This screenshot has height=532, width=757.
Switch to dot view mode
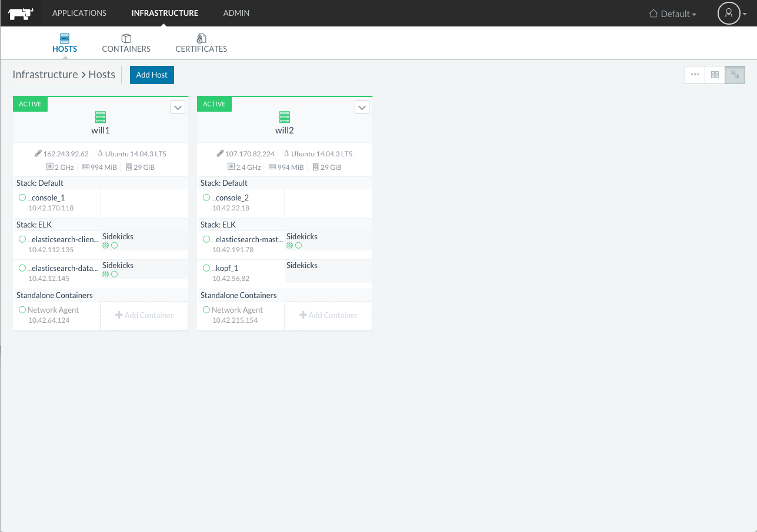(x=695, y=75)
